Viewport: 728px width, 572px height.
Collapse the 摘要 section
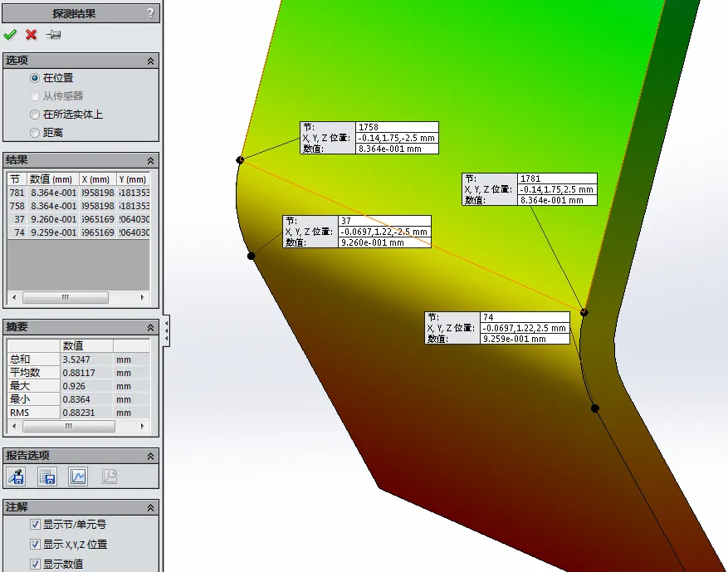(x=150, y=327)
